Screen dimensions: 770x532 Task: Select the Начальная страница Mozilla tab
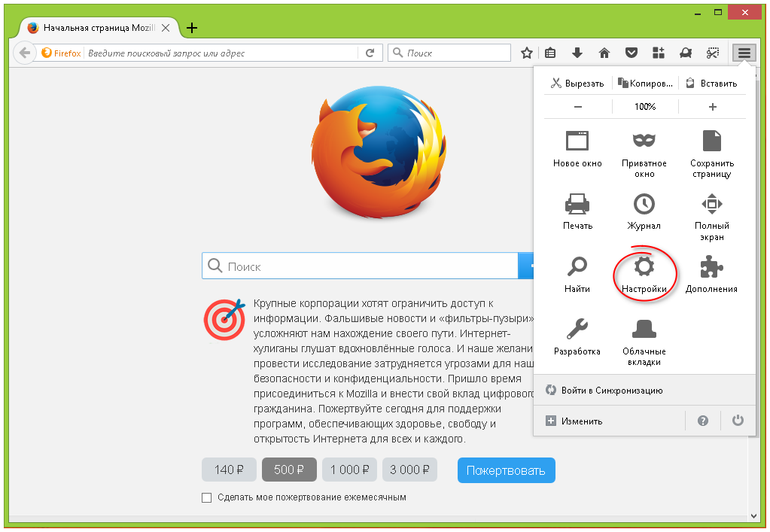(98, 28)
